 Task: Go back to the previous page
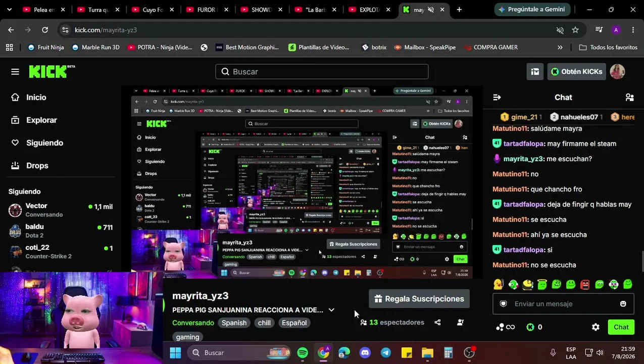pos(11,30)
